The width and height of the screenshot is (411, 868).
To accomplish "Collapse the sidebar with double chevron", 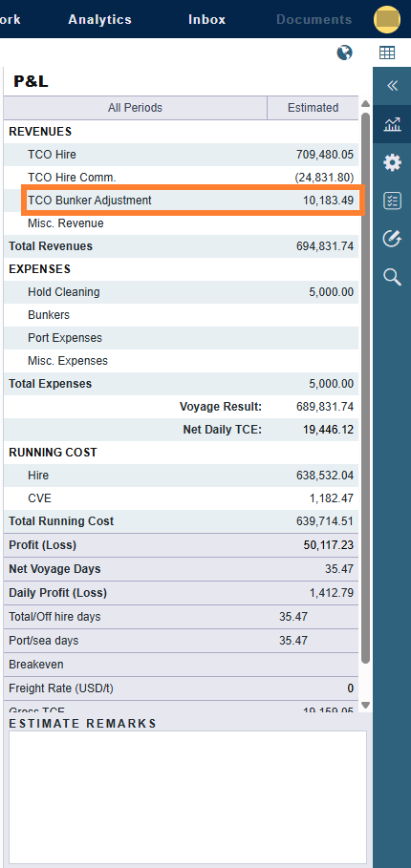I will click(392, 85).
